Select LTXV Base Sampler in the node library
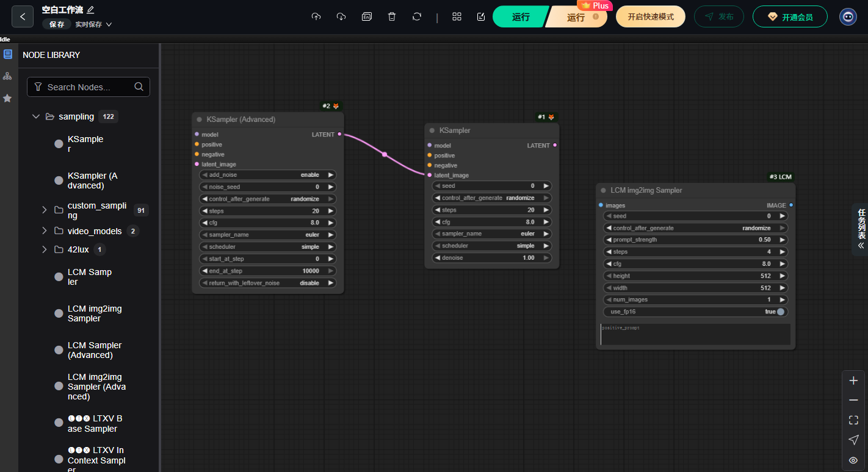 [x=95, y=424]
